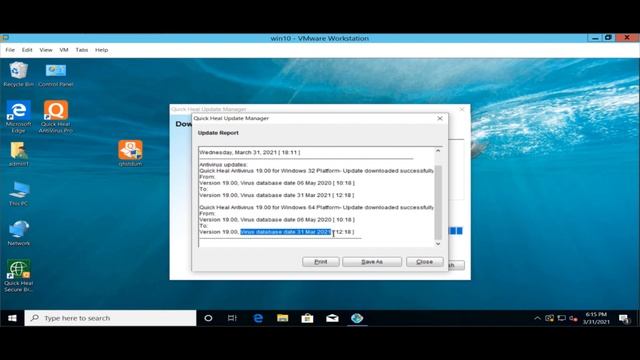
Task: Click the report vertical scrollbar thumb
Action: click(x=438, y=202)
